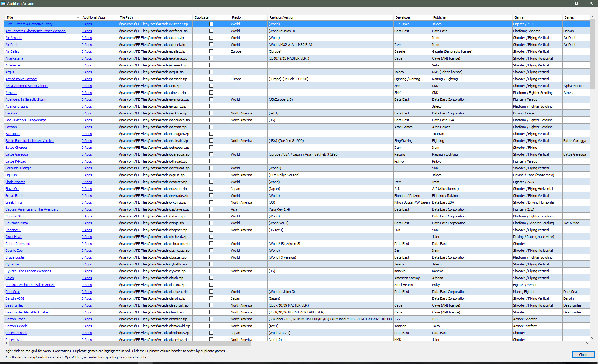Tick the Duplicate checkbox for Cobra Command
Viewport: 598px width, 364px height.
tap(211, 244)
